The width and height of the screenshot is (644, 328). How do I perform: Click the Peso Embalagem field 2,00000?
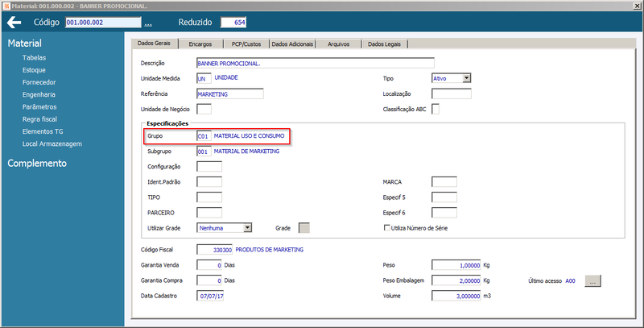456,280
